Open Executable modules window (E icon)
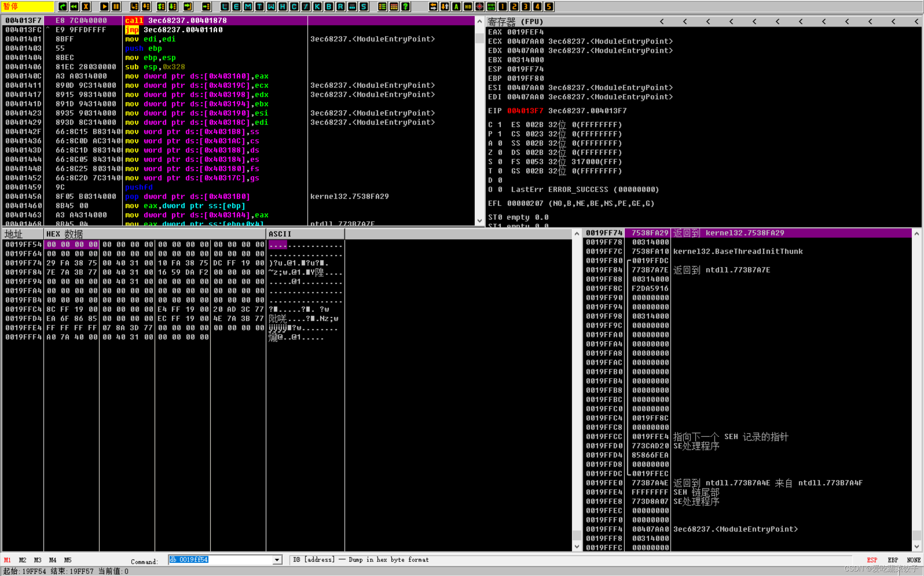The width and height of the screenshot is (924, 576). click(x=237, y=6)
